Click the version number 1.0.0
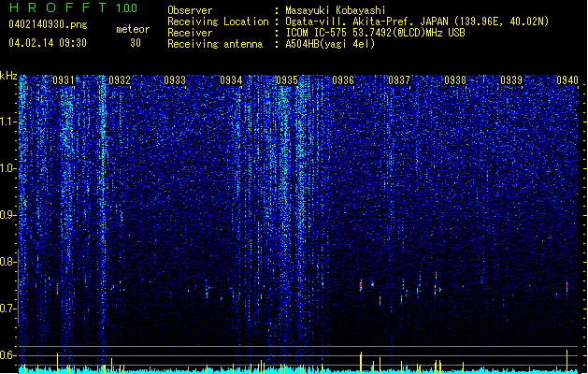Screen dimensions: 588x374 point(126,7)
